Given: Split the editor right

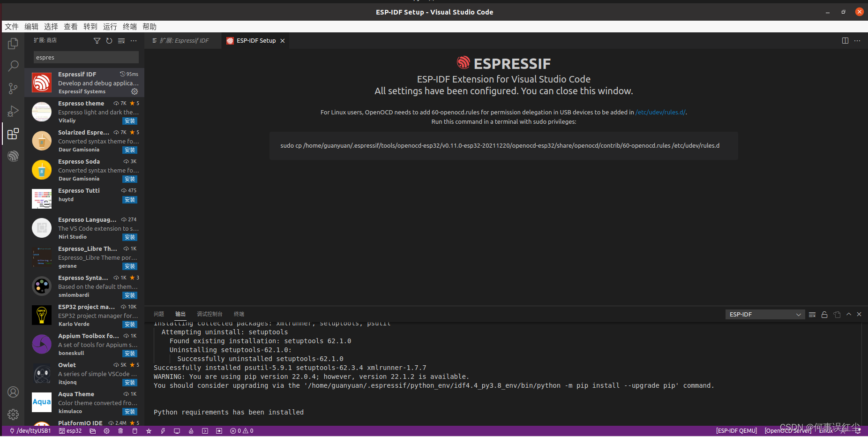Looking at the screenshot, I should [x=845, y=41].
